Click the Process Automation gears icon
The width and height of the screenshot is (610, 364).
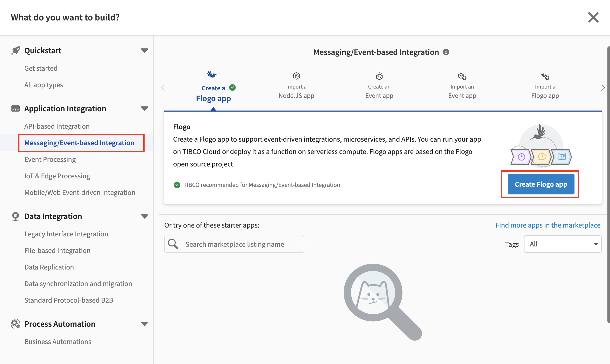[x=16, y=324]
